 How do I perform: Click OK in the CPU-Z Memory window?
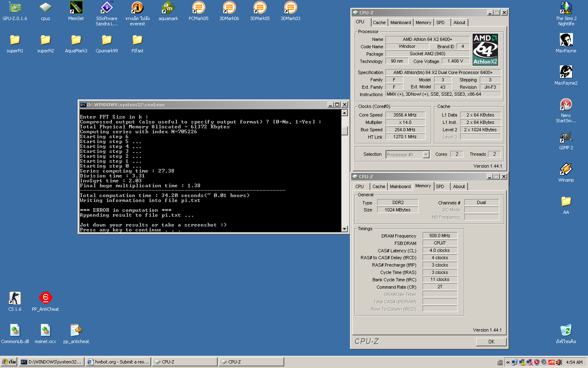pos(491,342)
